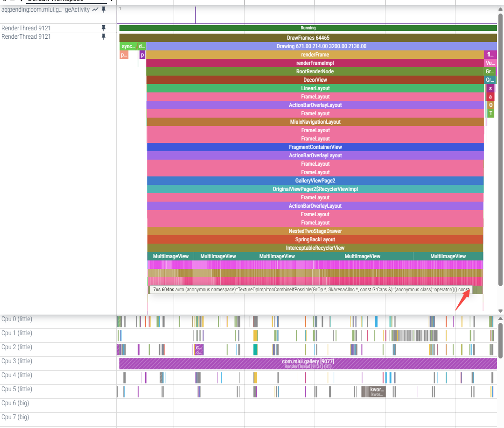Select the GalleryViewPage2 slice
Image resolution: width=504 pixels, height=428 pixels.
click(315, 181)
